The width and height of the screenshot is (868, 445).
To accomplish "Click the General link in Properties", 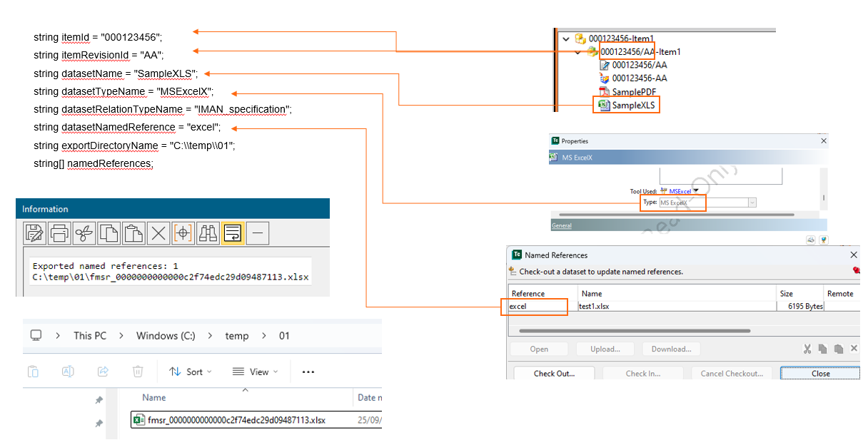I will [x=562, y=225].
